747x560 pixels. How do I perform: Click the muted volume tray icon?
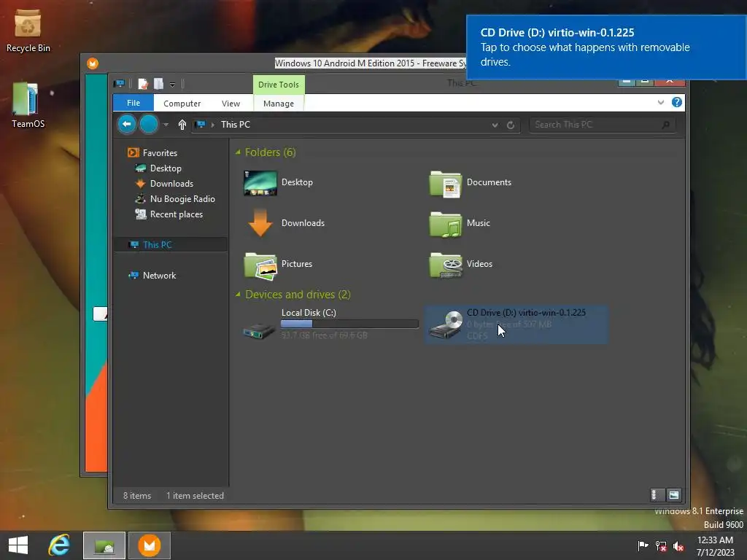[678, 545]
